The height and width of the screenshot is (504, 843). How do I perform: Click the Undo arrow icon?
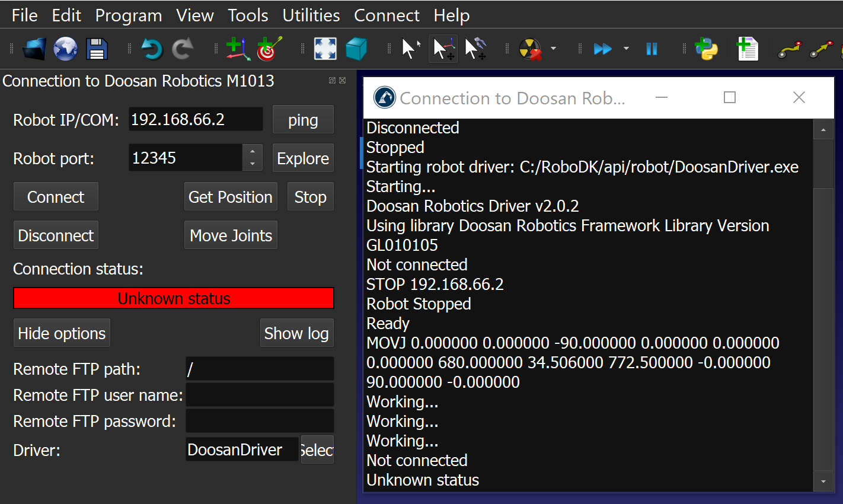pos(152,49)
